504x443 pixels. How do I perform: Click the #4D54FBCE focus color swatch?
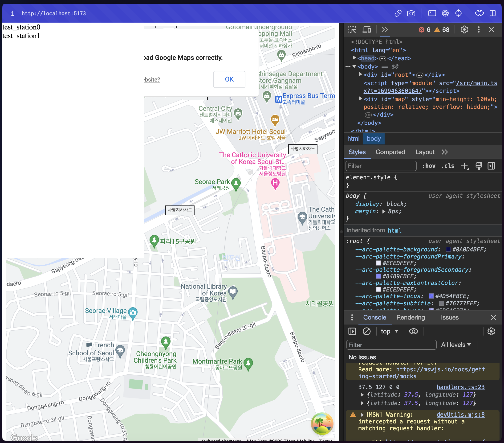tap(431, 296)
